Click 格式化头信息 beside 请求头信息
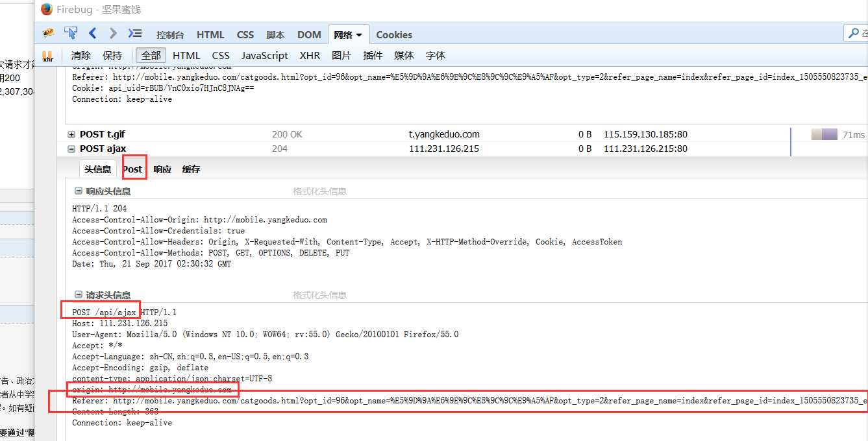Image resolution: width=868 pixels, height=441 pixels. (x=319, y=295)
